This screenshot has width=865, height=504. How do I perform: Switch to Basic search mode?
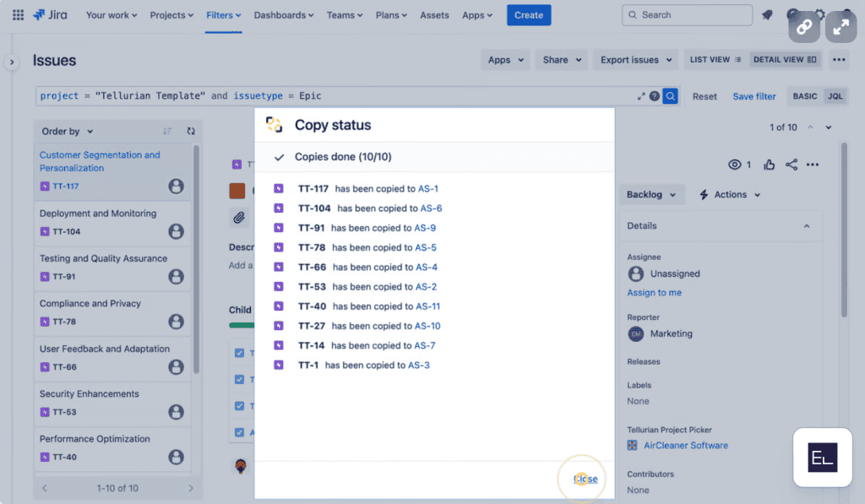coord(804,96)
